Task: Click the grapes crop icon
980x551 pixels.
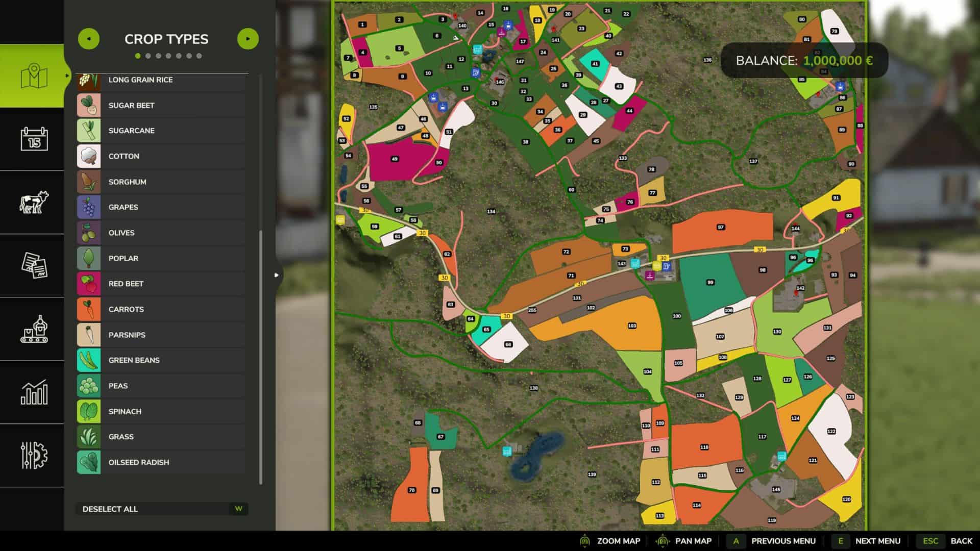Action: [x=89, y=207]
